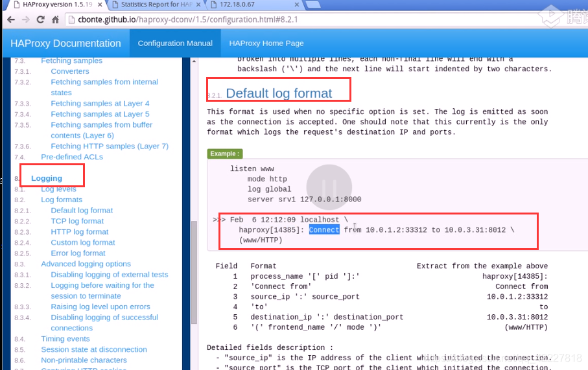588x370 pixels.
Task: Click 'listen www' line in the example
Action: [x=252, y=168]
